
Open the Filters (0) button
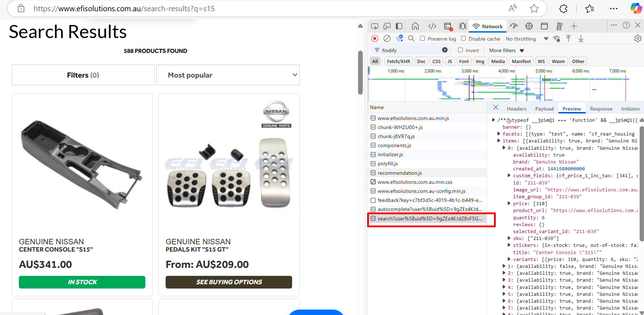pos(83,75)
